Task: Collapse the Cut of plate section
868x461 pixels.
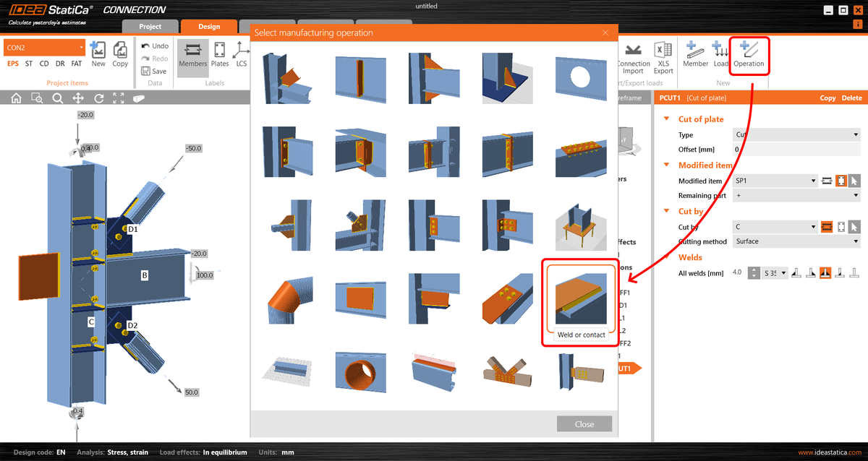Action: click(668, 119)
